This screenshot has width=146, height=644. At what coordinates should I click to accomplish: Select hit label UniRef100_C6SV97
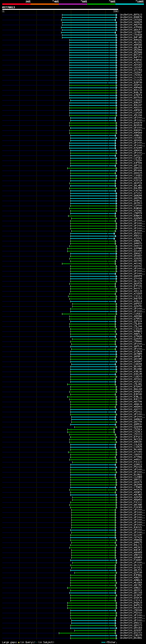pyautogui.click(x=131, y=67)
